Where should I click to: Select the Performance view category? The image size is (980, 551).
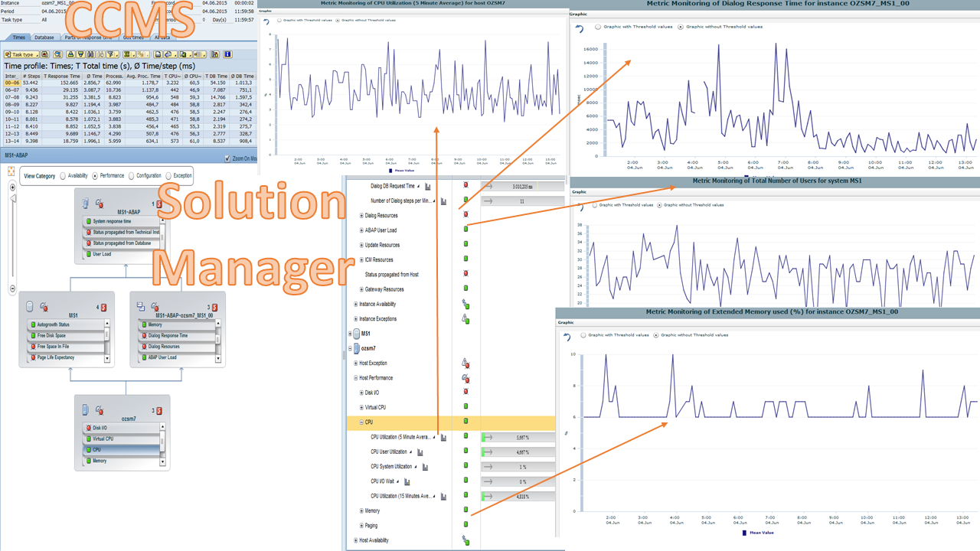pyautogui.click(x=95, y=175)
